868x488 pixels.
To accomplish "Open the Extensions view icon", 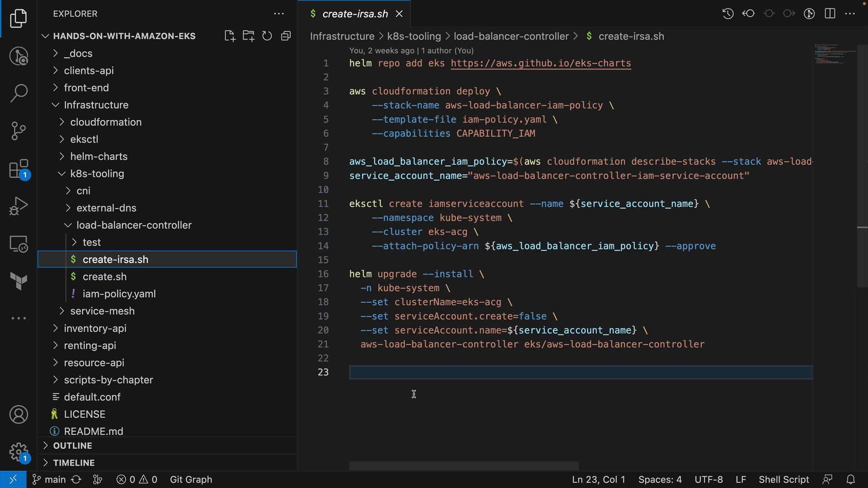I will [x=19, y=169].
